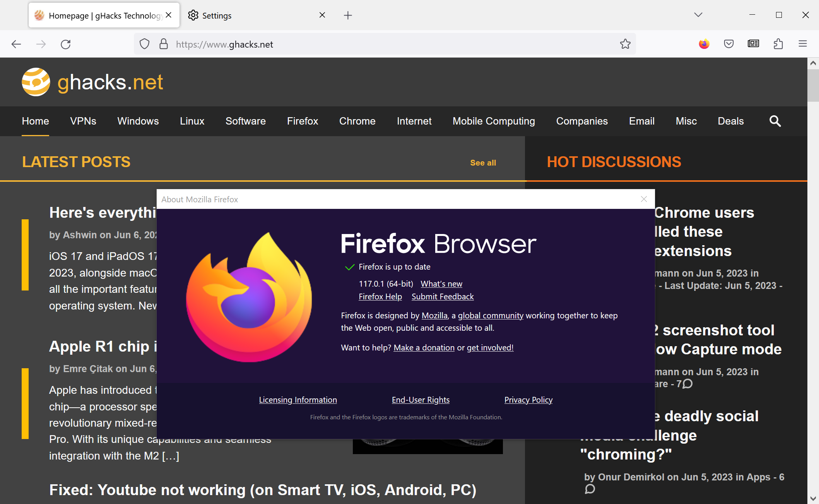Click the reload page icon

[x=65, y=44]
